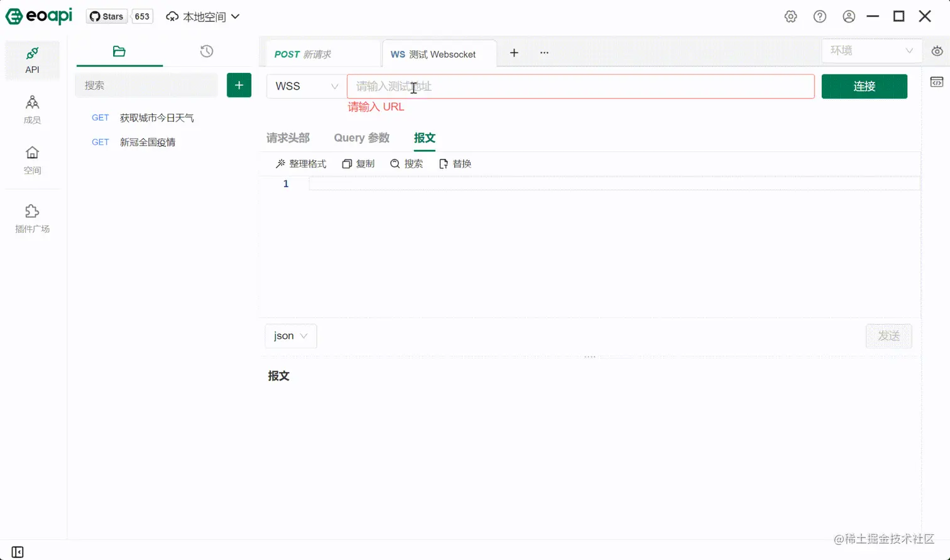Switch to the Query 参数 tab
The image size is (950, 560).
(x=362, y=137)
